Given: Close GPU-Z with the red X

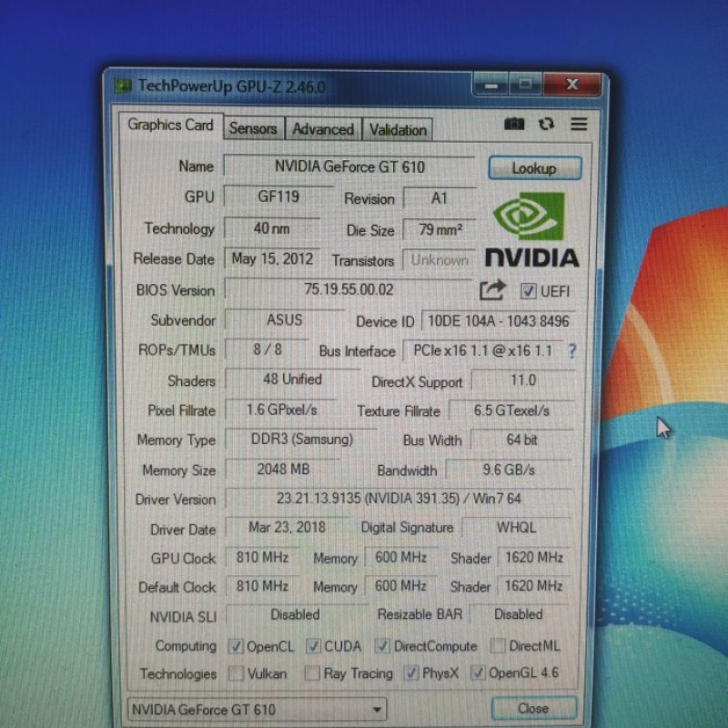Looking at the screenshot, I should (x=572, y=85).
